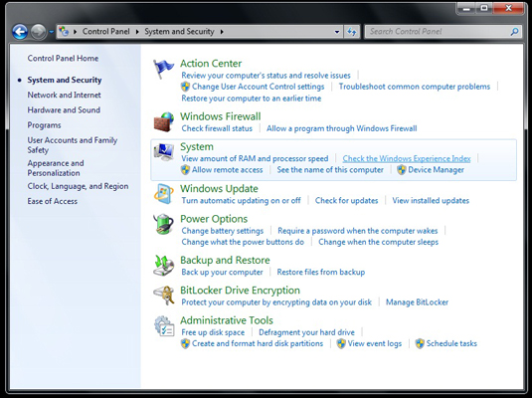Click Check firewall status
Viewport: 532px width, 398px height.
click(x=217, y=128)
